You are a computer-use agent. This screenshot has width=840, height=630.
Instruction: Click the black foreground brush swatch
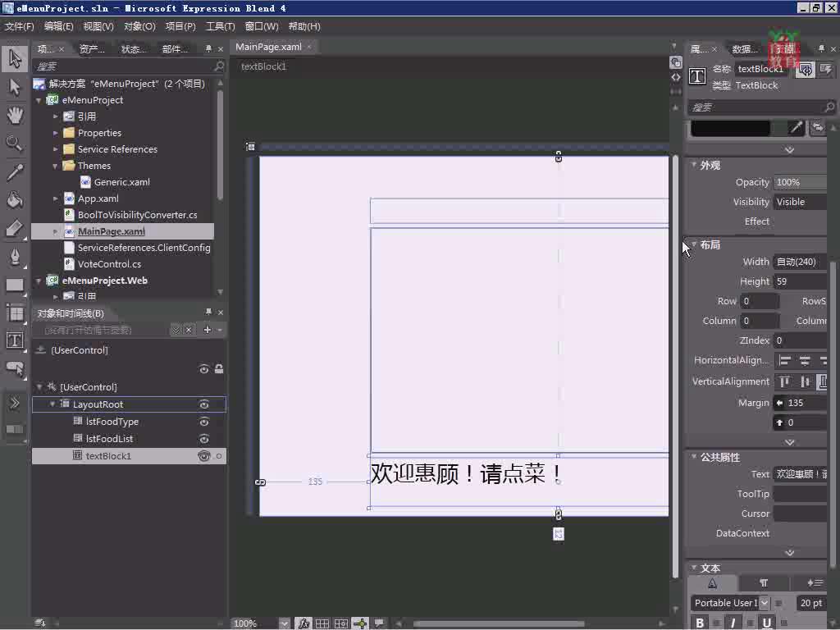pyautogui.click(x=730, y=128)
